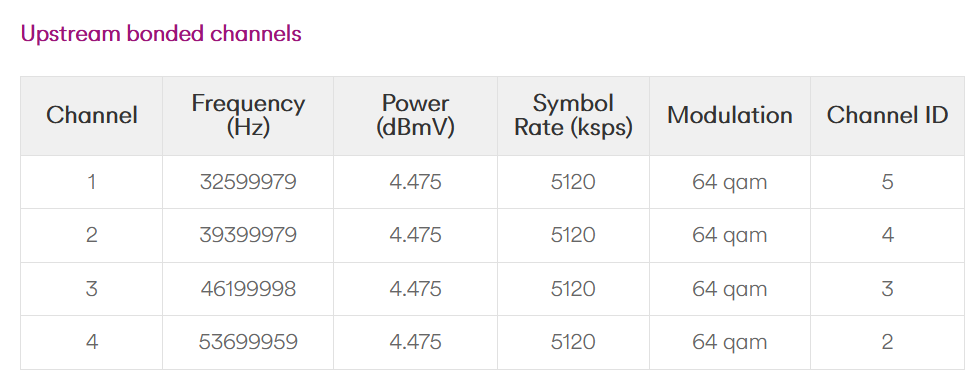Click the Channel ID cell in frequency 39399979 row
This screenshot has height=381, width=972.
pyautogui.click(x=887, y=235)
